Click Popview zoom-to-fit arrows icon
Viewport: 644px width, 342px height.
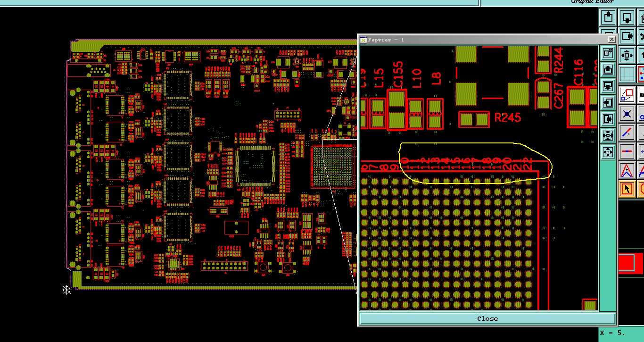point(608,135)
